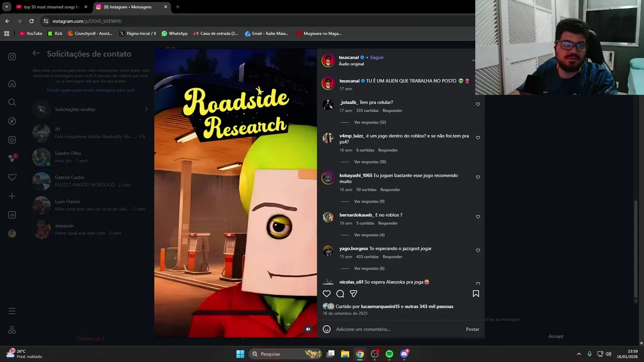Viewport: 644px width, 362px height.
Task: Like the comment by bernardokaueb_
Action: click(478, 217)
